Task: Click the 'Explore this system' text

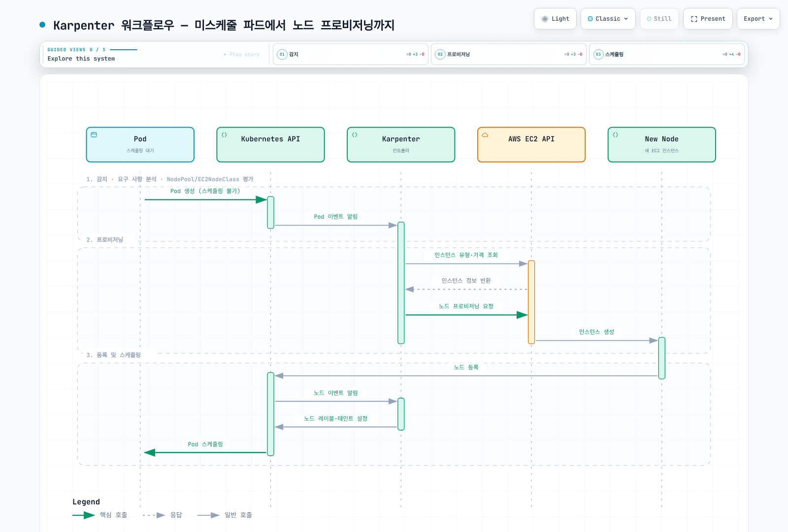Action: [x=81, y=59]
